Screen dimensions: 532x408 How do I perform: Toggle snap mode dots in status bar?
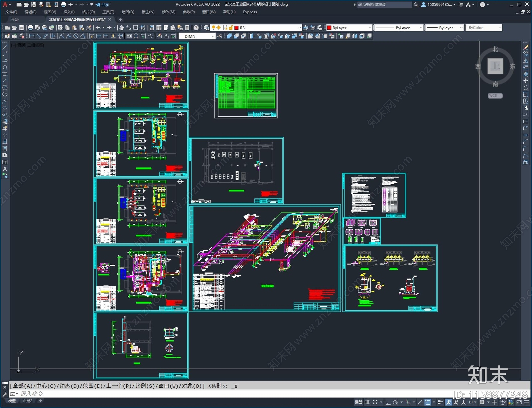375,402
